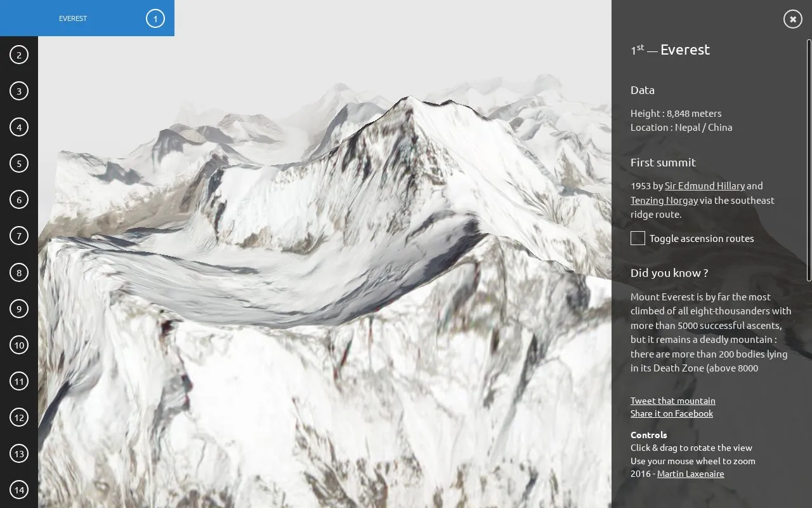
Task: Select mountain number 14 in sidebar
Action: click(19, 490)
